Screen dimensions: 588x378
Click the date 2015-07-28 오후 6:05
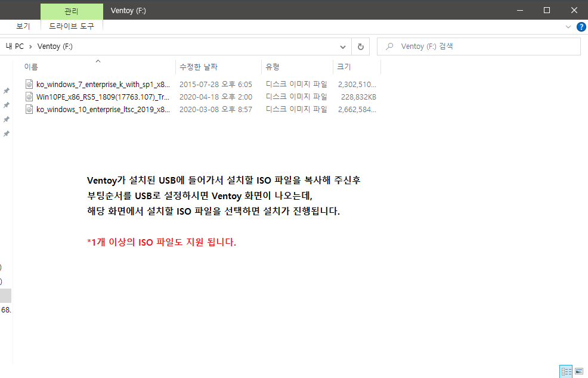pyautogui.click(x=216, y=85)
